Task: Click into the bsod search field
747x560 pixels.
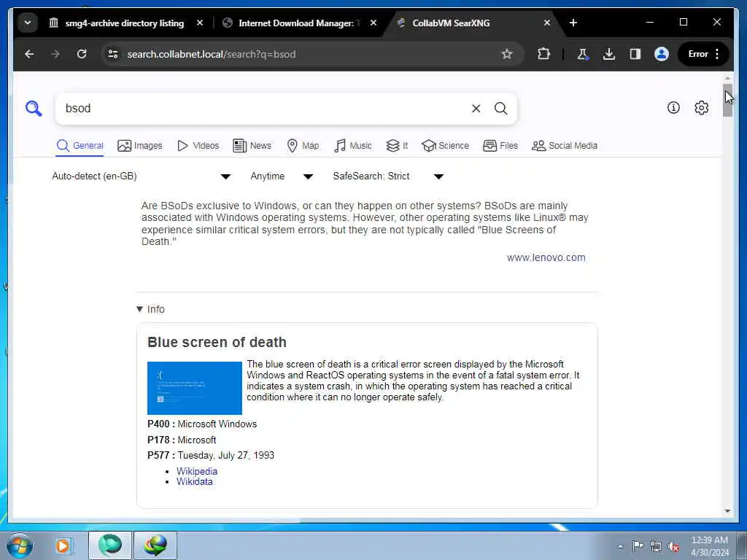Action: tap(264, 109)
